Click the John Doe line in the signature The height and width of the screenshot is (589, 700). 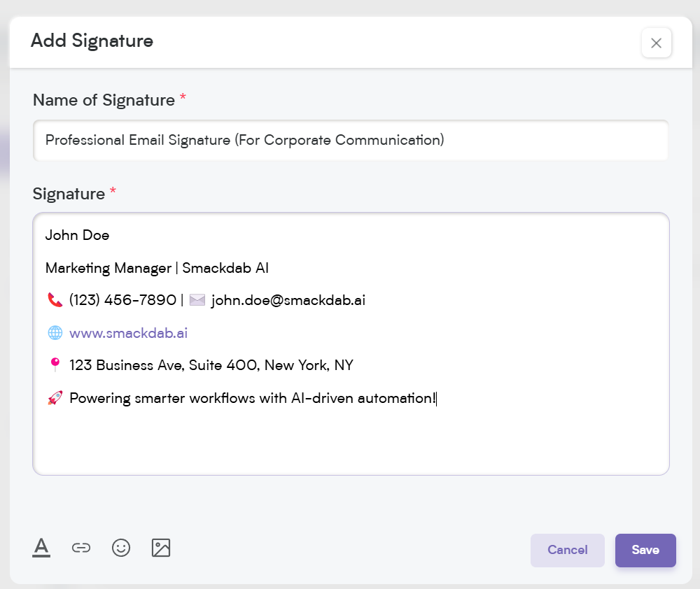(x=77, y=235)
